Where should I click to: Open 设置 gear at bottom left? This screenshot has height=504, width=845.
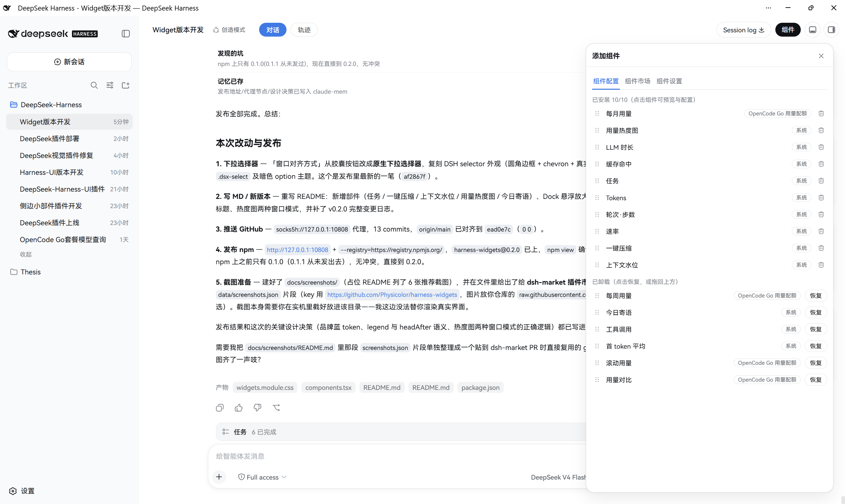tap(22, 491)
